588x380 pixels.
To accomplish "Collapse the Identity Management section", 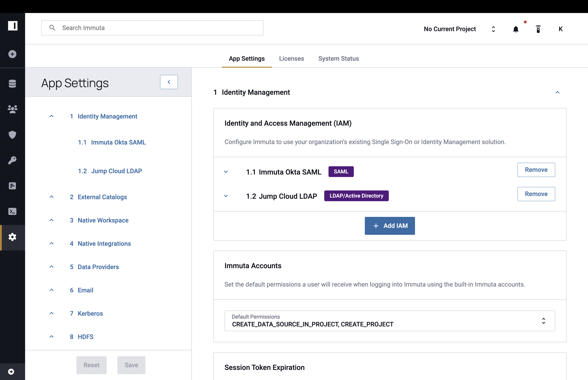I will tap(557, 92).
